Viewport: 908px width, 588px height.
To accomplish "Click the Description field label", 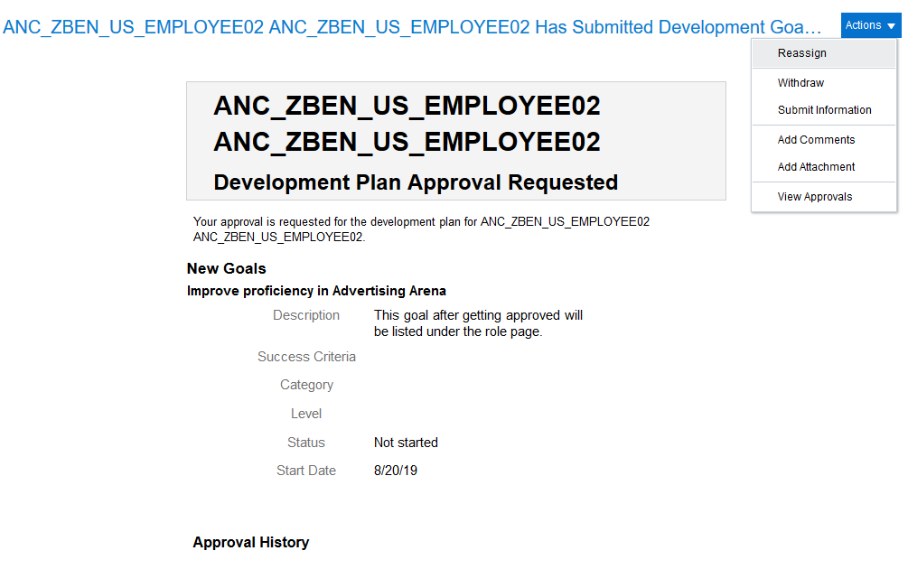I will pos(306,315).
